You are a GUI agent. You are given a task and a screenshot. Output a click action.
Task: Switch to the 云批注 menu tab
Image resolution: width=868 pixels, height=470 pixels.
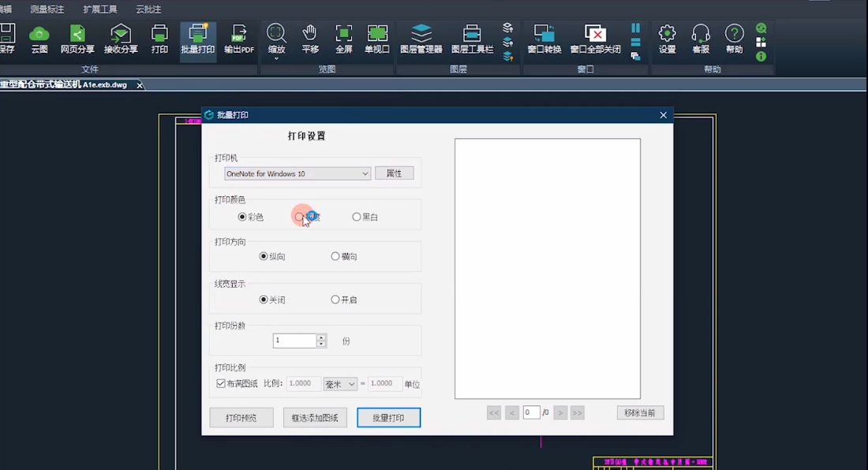click(x=148, y=9)
